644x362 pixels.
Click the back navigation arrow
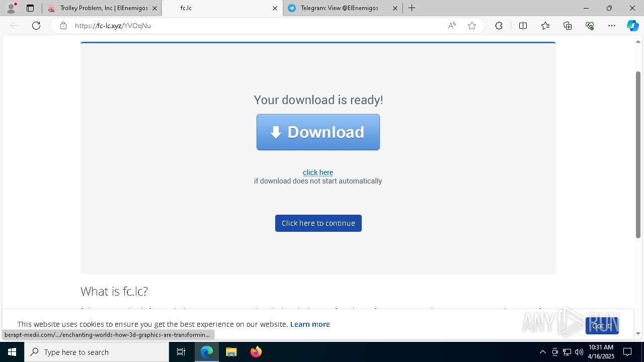pos(14,26)
